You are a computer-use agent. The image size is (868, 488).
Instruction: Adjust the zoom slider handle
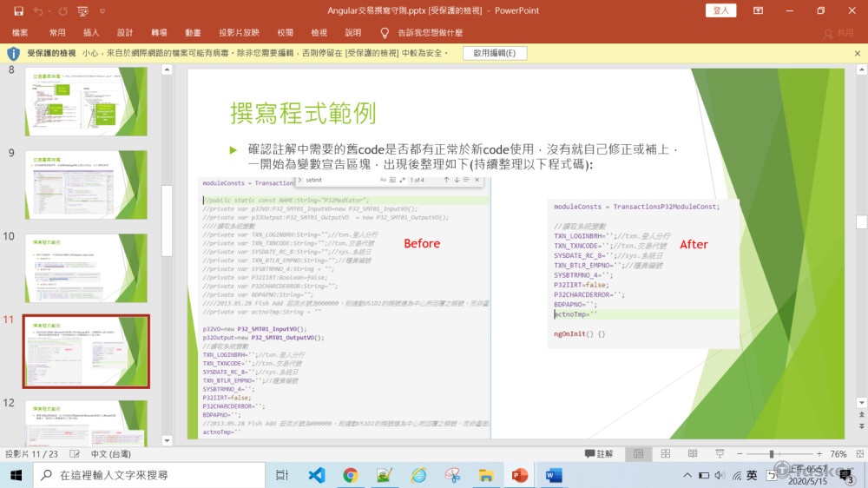point(772,454)
